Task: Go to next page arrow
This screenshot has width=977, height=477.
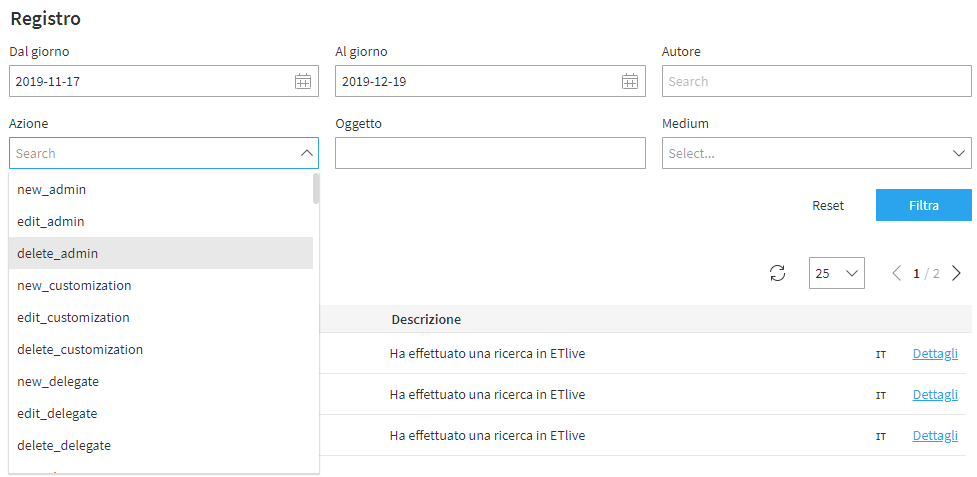Action: 957,273
